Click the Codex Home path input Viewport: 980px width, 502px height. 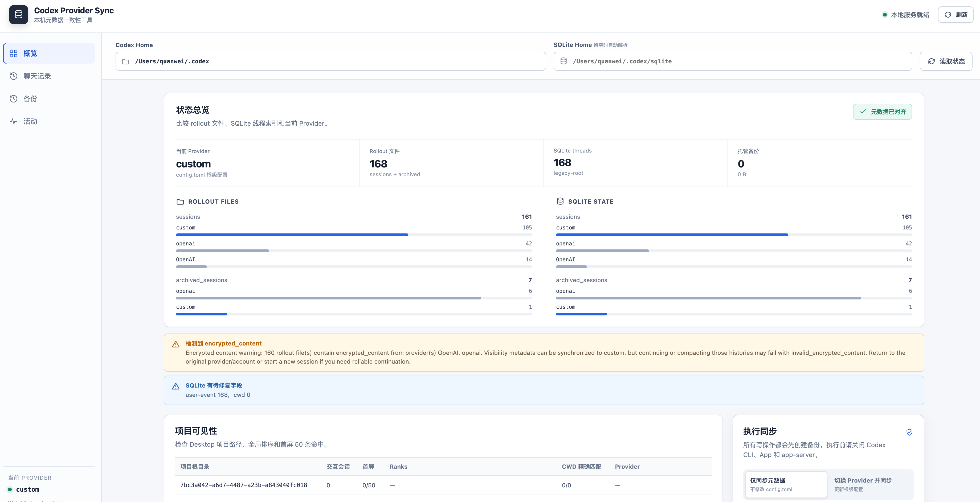[330, 61]
